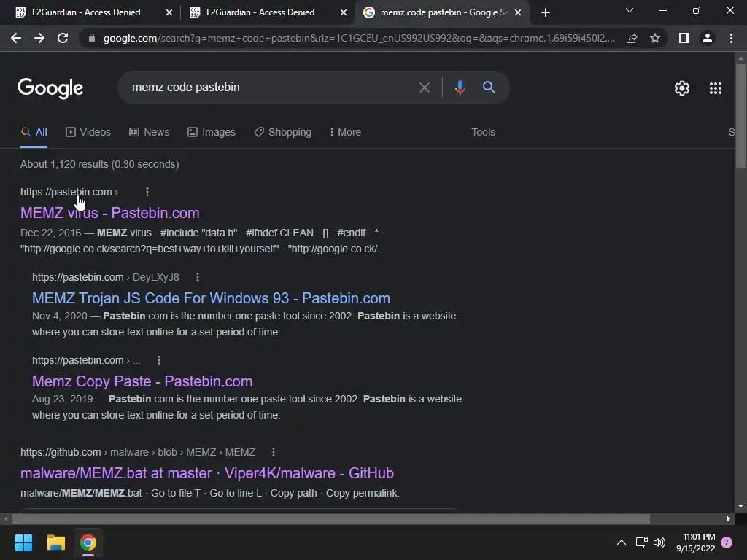Start a voice search with the microphone

[460, 87]
